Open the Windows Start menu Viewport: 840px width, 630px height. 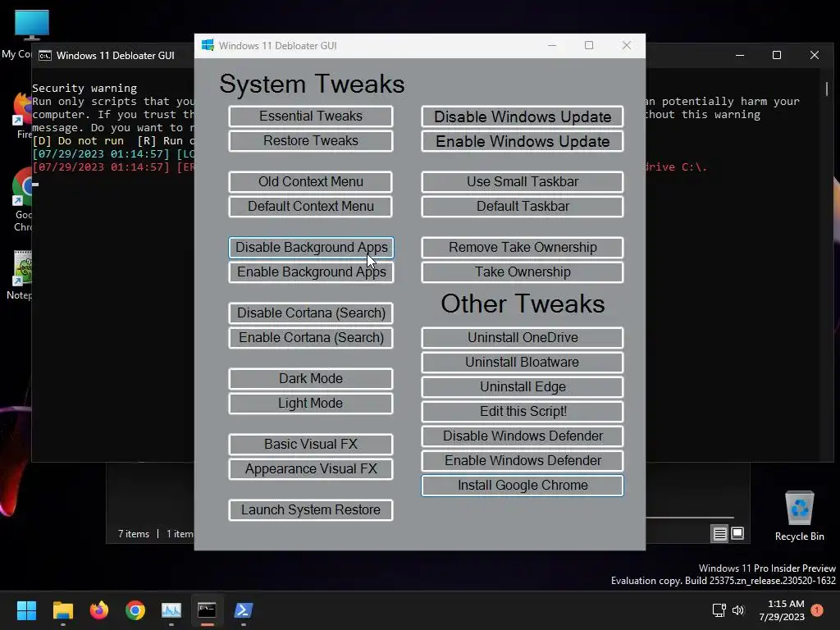click(26, 610)
